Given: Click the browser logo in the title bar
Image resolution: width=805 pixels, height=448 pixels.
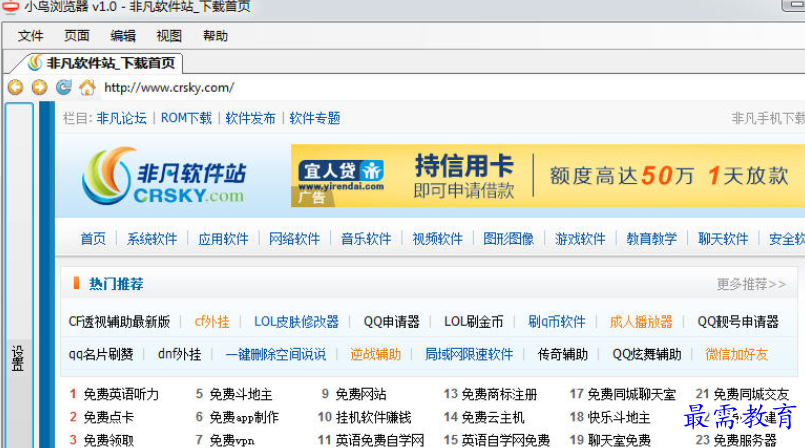Looking at the screenshot, I should pos(10,6).
